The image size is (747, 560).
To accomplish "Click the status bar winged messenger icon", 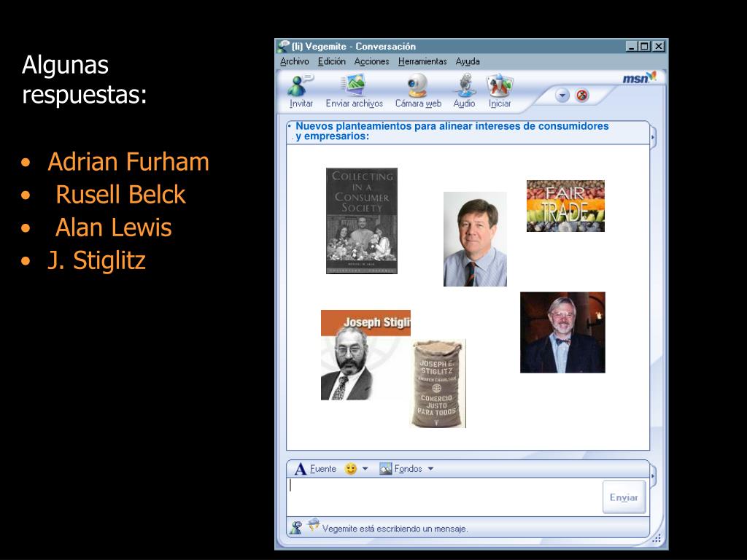I will [x=313, y=525].
